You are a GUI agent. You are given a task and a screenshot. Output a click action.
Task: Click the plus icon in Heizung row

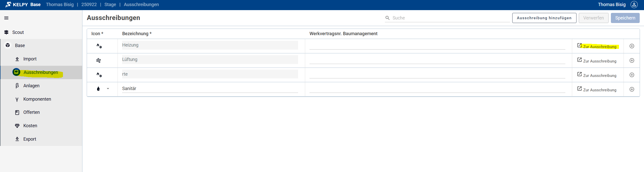[x=632, y=46]
